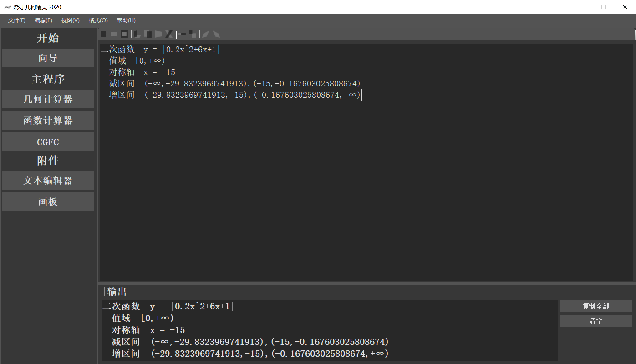
Task: Click the X-shaped toolbar icon
Action: tap(169, 34)
